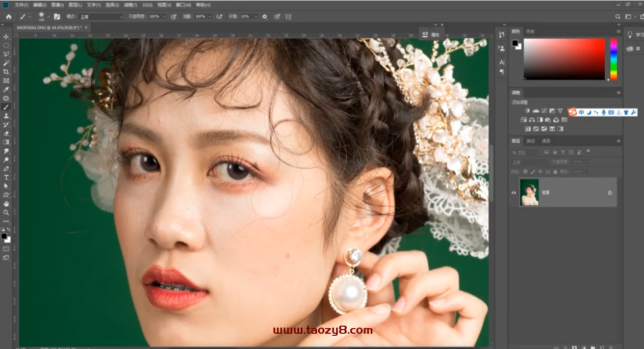Image resolution: width=644 pixels, height=349 pixels.
Task: Open the blend mode 正常 dropdown in options bar
Action: (101, 17)
